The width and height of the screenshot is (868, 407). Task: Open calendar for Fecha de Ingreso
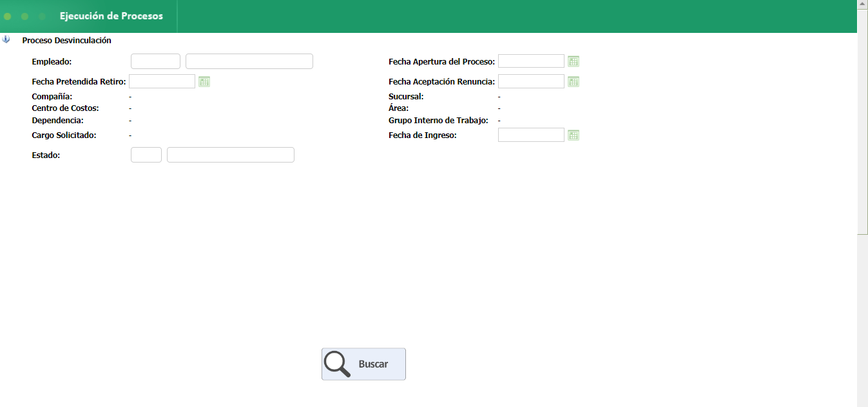574,135
